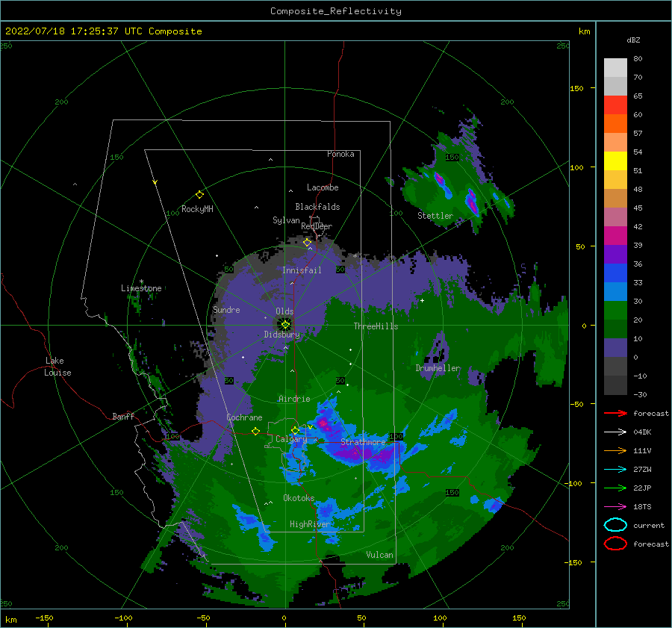The image size is (672, 628).
Task: Click the Limestone label
Action: point(141,288)
